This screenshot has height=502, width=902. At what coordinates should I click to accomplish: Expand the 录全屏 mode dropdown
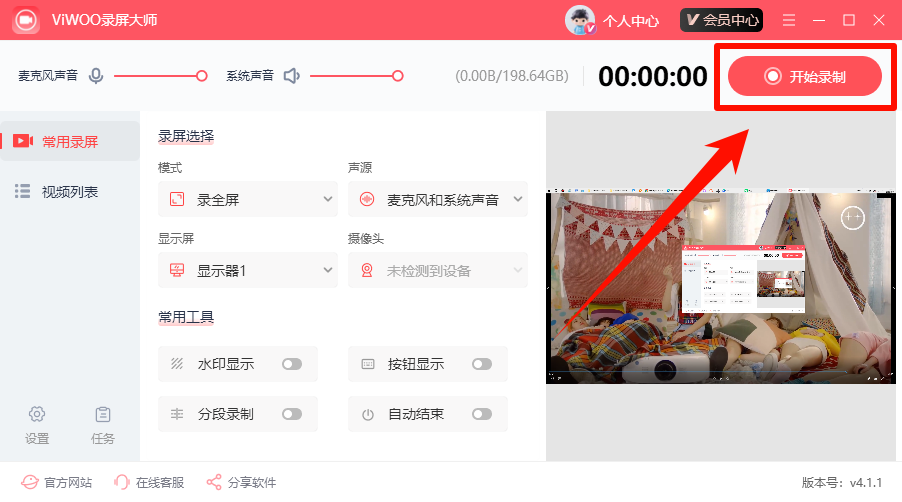248,199
